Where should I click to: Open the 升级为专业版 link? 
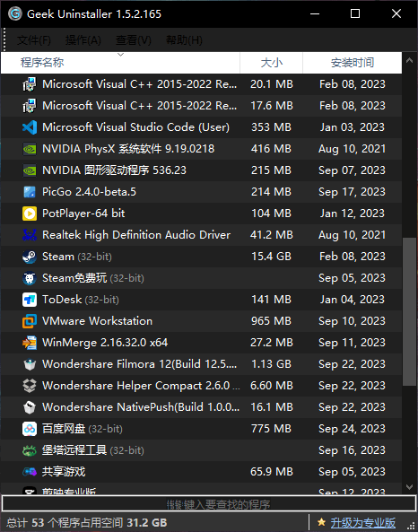pyautogui.click(x=363, y=522)
